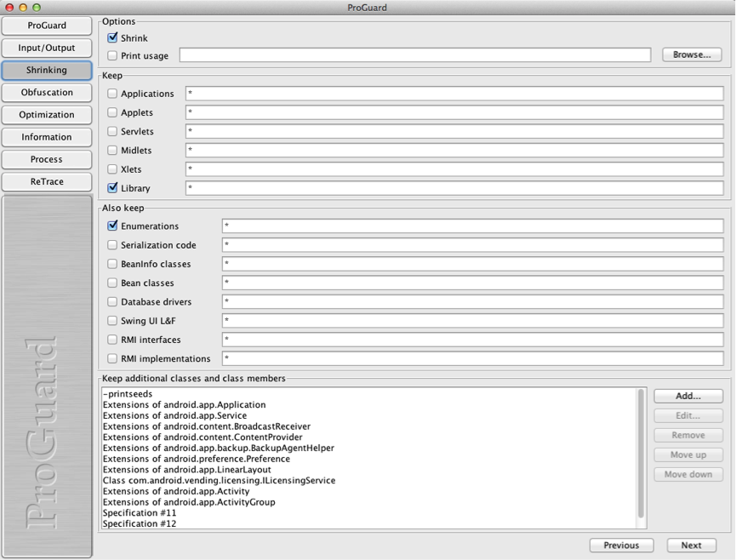The image size is (736, 560).
Task: Enable Serialization code checkbox
Action: coord(112,245)
